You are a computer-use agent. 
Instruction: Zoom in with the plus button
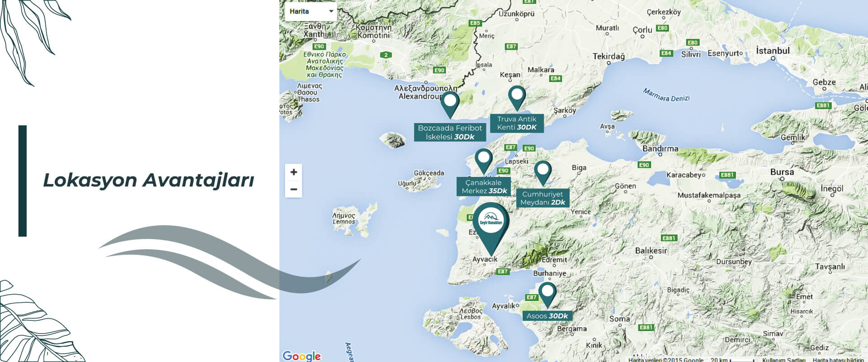point(293,172)
